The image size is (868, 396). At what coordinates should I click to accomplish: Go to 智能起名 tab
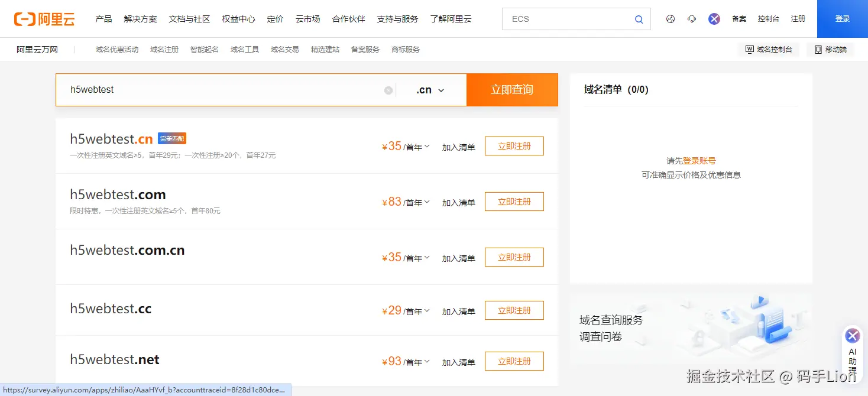click(205, 50)
